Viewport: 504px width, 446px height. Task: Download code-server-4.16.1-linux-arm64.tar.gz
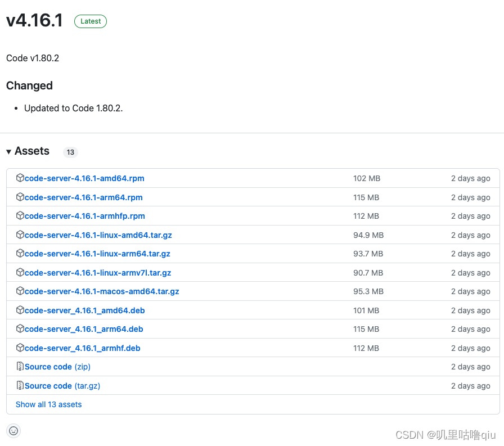[x=97, y=254]
